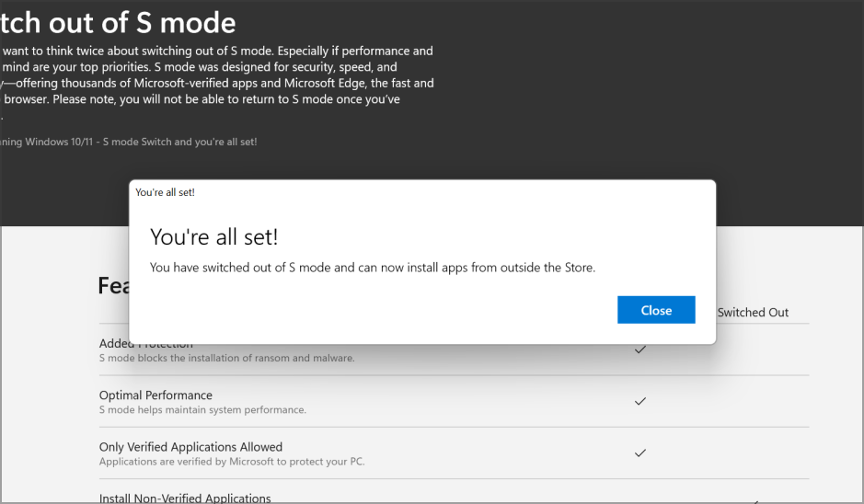This screenshot has height=504, width=864.
Task: Select the Switched Out column header
Action: [753, 313]
